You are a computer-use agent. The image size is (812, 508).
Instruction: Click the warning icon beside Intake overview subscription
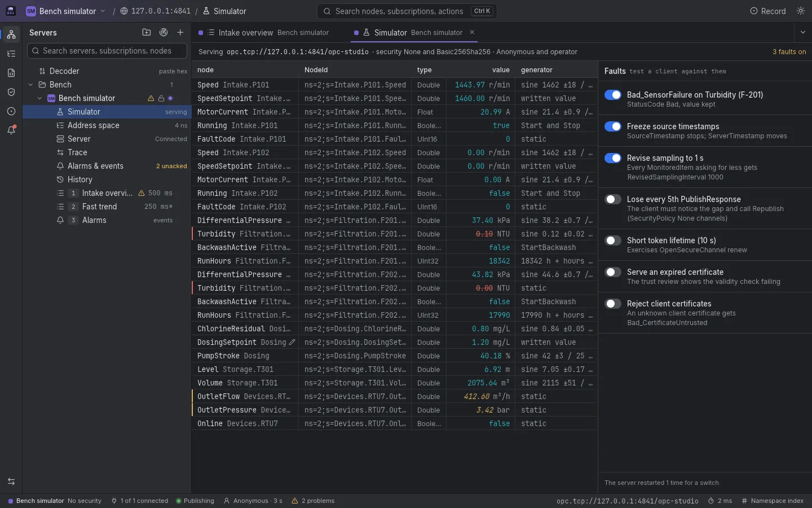(142, 193)
